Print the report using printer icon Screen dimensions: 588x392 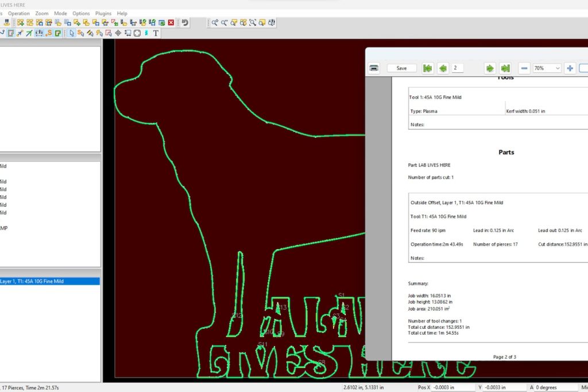(374, 68)
